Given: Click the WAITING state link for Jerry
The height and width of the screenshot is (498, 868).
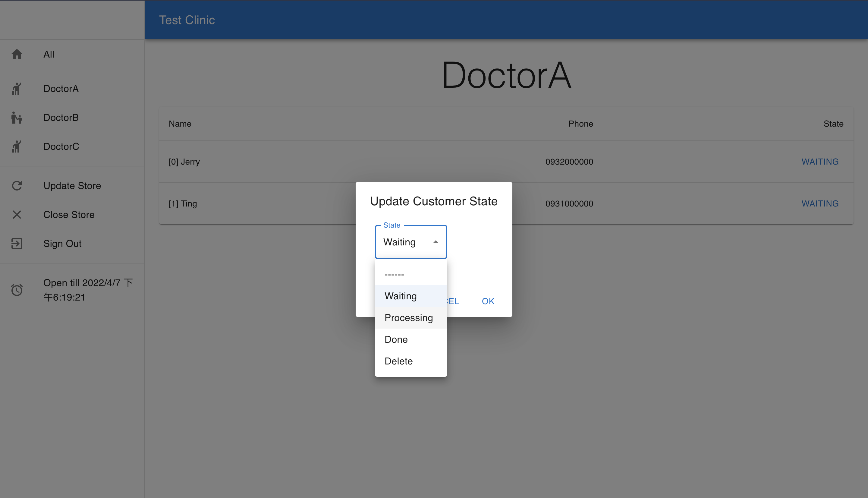Looking at the screenshot, I should coord(820,162).
